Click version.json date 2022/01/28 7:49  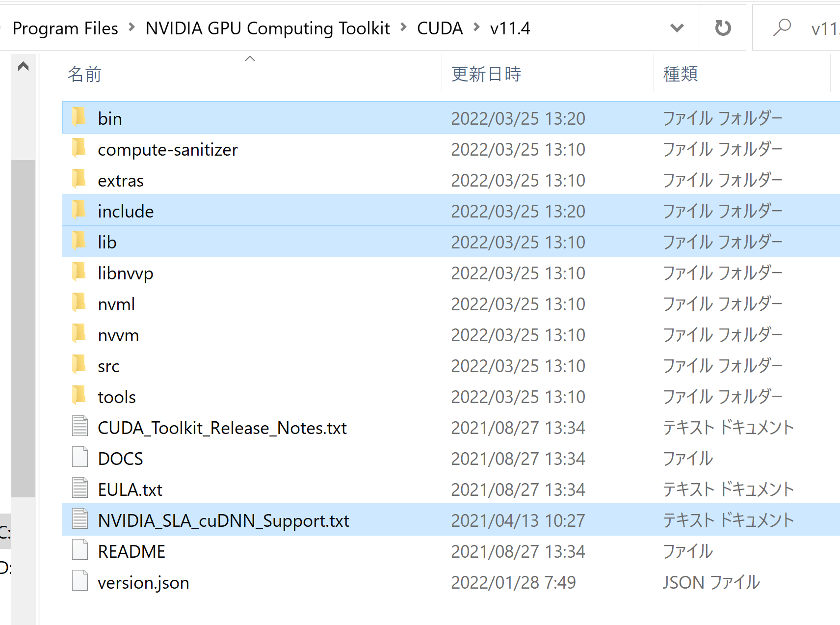point(513,583)
